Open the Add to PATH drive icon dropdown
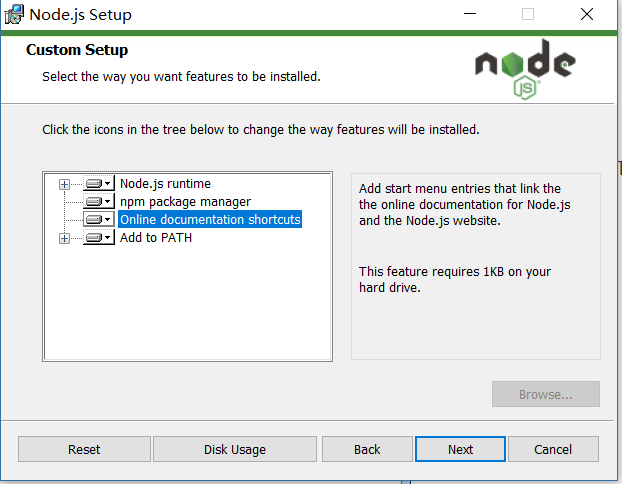 click(x=98, y=238)
